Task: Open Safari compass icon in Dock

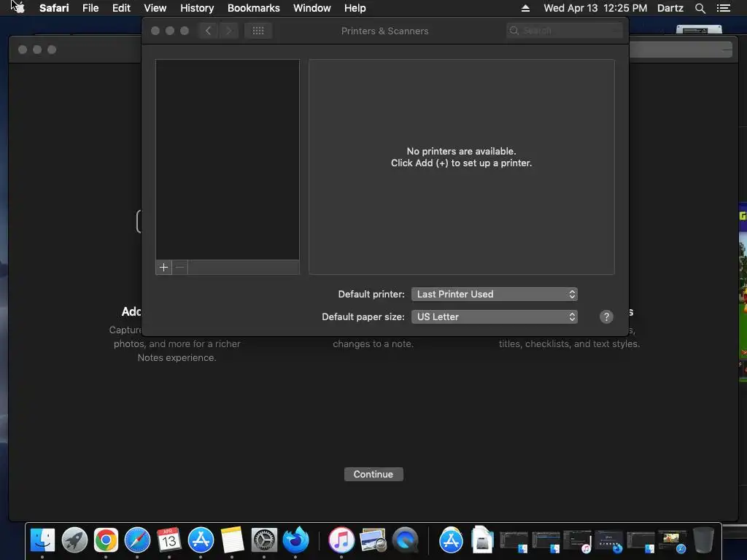Action: (x=137, y=540)
